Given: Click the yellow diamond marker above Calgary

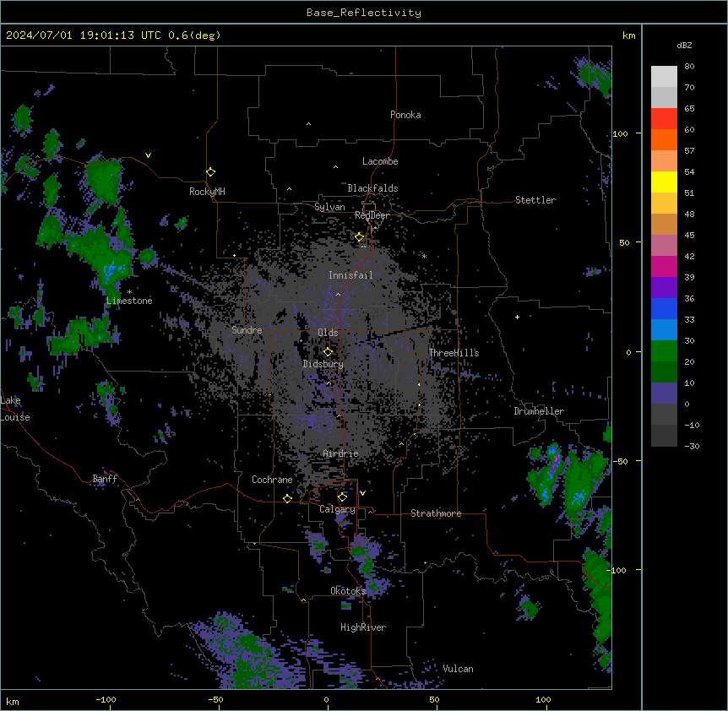Looking at the screenshot, I should (342, 497).
